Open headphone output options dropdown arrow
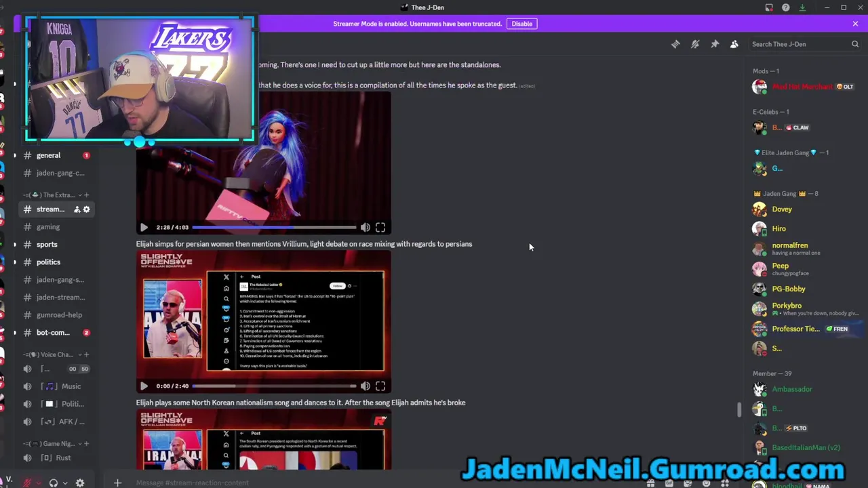The height and width of the screenshot is (488, 868). point(64,483)
